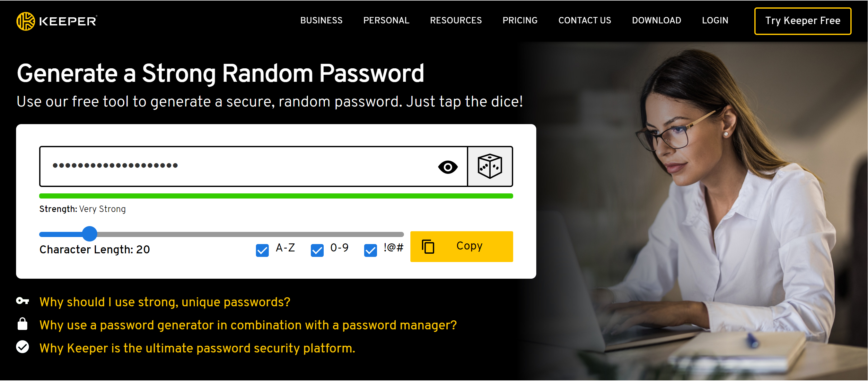The image size is (868, 381).
Task: Click the Pricing navigation tab
Action: pyautogui.click(x=520, y=21)
